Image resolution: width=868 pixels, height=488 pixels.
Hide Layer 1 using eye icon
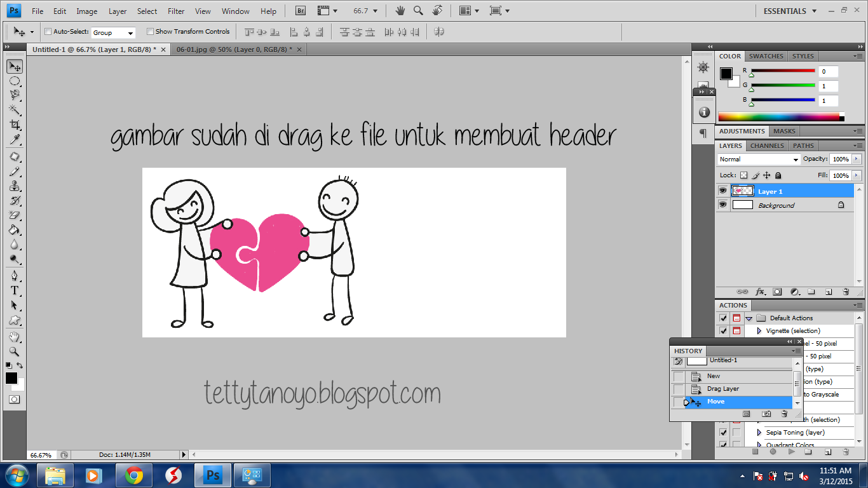(x=722, y=191)
